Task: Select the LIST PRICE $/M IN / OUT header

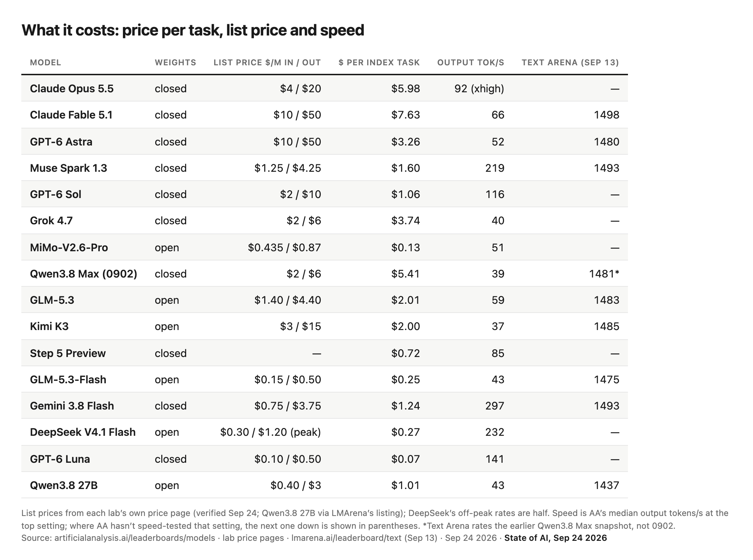Action: pyautogui.click(x=267, y=62)
